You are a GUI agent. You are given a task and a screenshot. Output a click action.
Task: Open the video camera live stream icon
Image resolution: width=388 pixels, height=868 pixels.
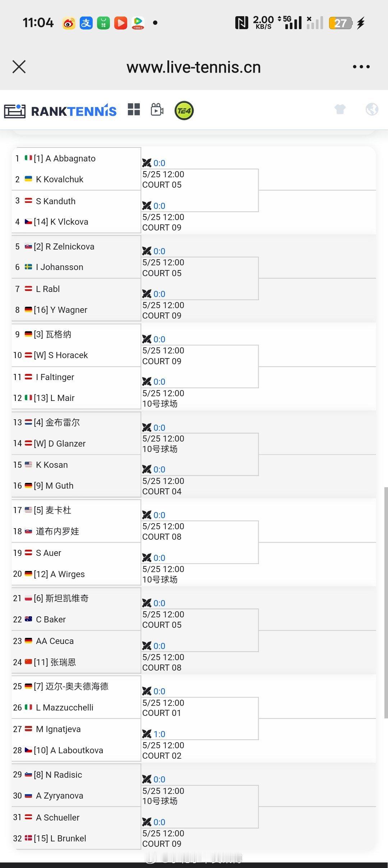point(157,110)
